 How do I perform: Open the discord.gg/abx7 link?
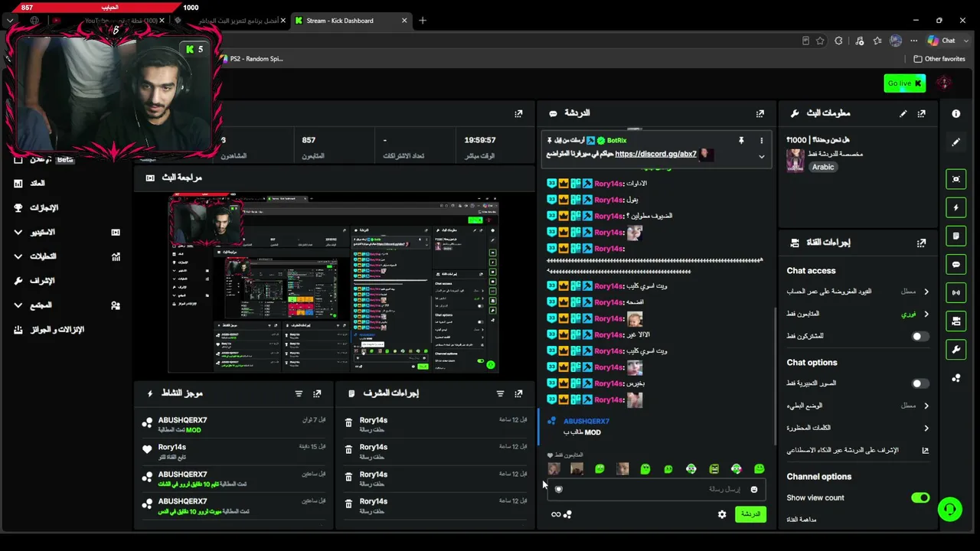click(x=655, y=154)
